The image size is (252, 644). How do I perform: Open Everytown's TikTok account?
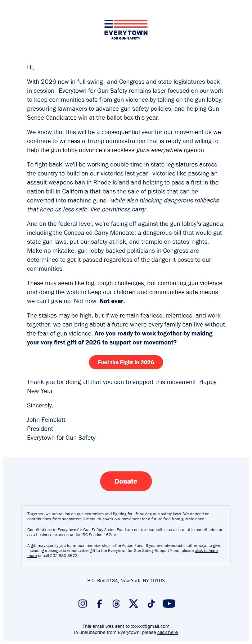(150, 604)
